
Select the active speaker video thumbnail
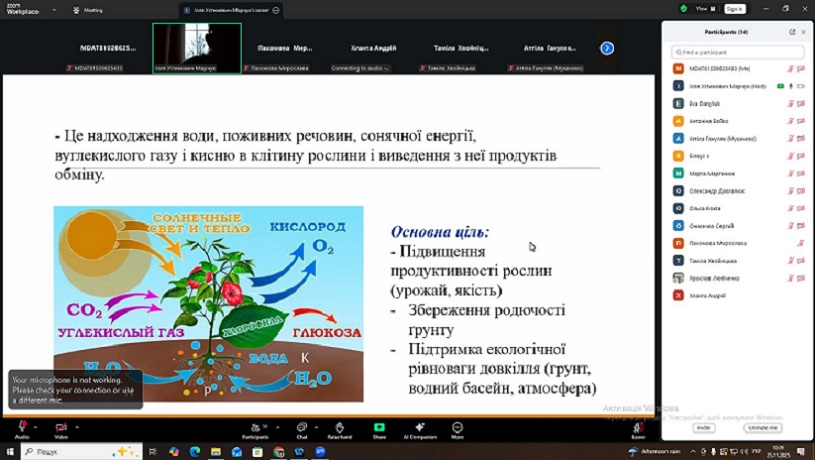(197, 48)
